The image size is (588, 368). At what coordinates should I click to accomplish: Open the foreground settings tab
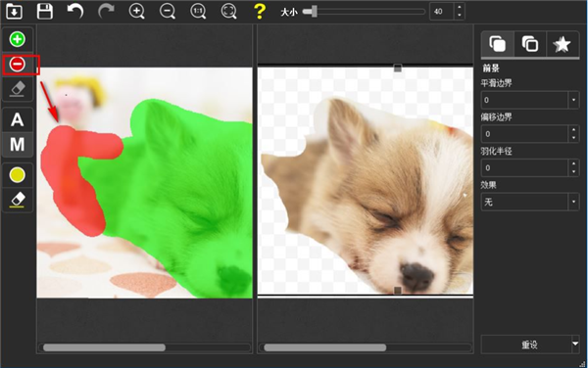tap(497, 44)
